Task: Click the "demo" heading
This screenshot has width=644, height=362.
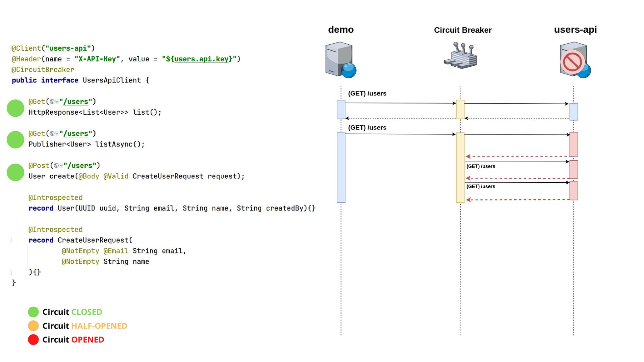Action: 341,30
